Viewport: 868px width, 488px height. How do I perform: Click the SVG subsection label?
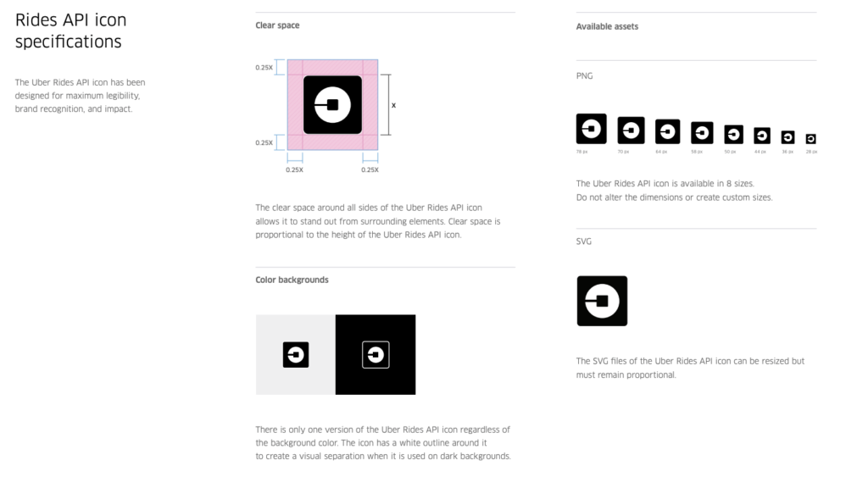583,241
